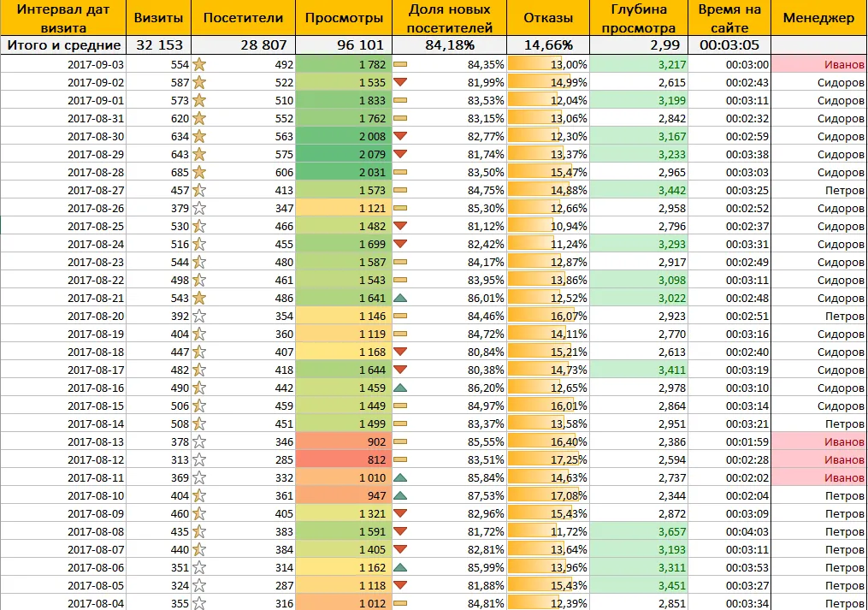This screenshot has height=610, width=868.
Task: Click the yellow dash icon in the 2017-08-20 row
Action: (400, 316)
